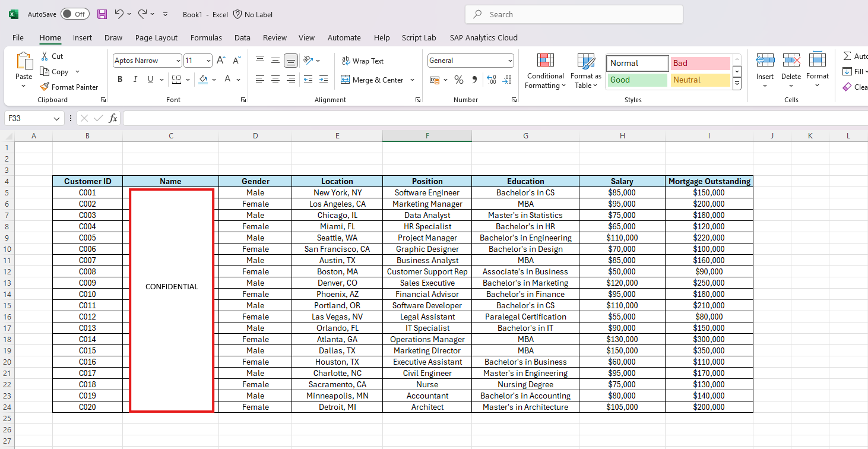Click the Copy icon in Clipboard group
This screenshot has width=868, height=449.
[x=45, y=72]
